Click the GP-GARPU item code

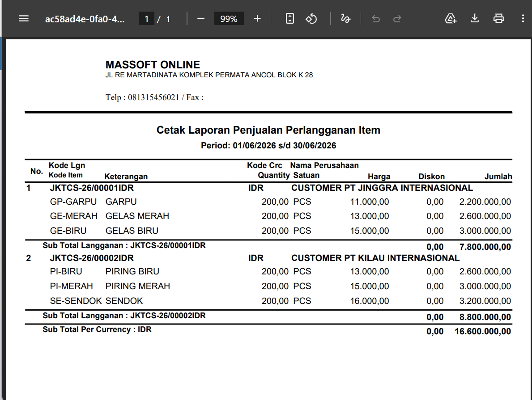[x=73, y=202]
